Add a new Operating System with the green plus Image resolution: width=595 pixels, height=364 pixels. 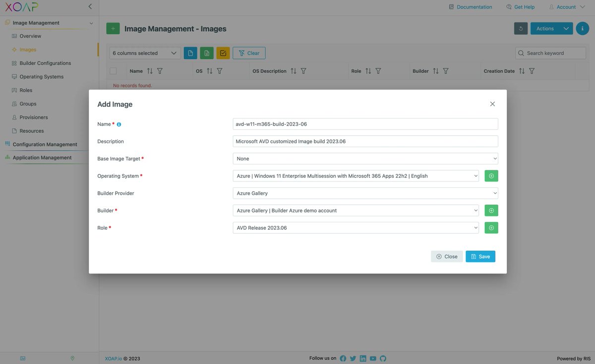pos(491,176)
